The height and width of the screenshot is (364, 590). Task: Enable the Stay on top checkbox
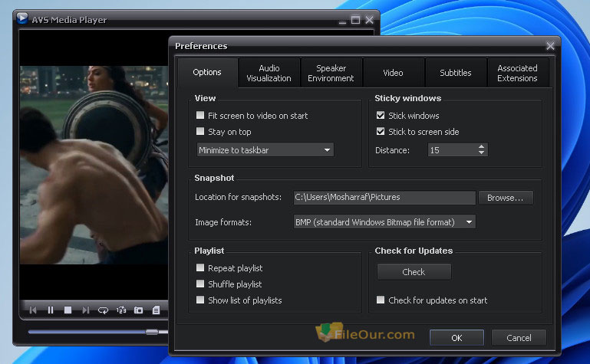tap(200, 131)
